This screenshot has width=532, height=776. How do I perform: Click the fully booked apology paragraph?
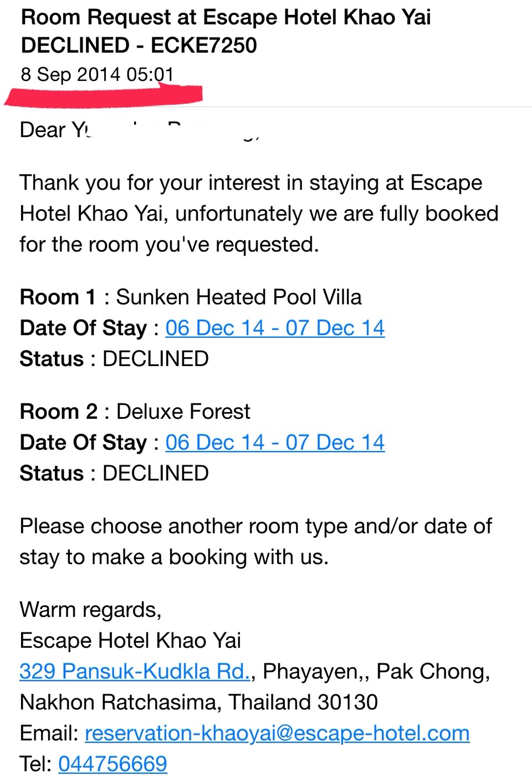[x=259, y=214]
